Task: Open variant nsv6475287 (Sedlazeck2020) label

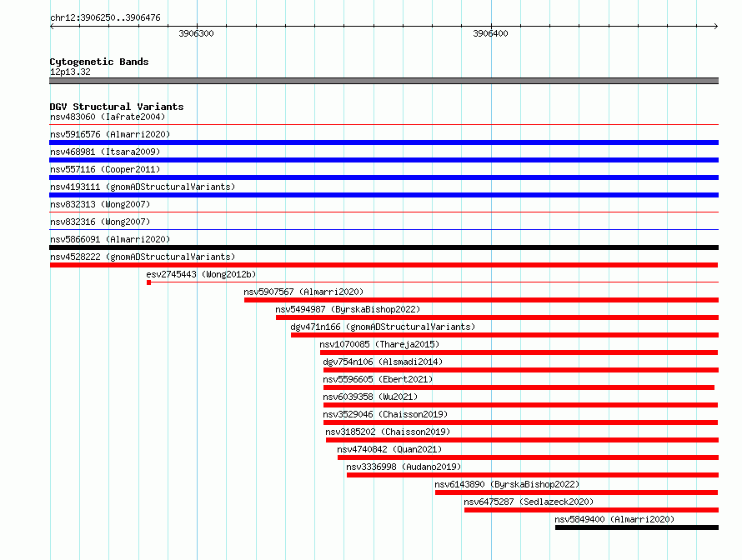Action: click(529, 502)
